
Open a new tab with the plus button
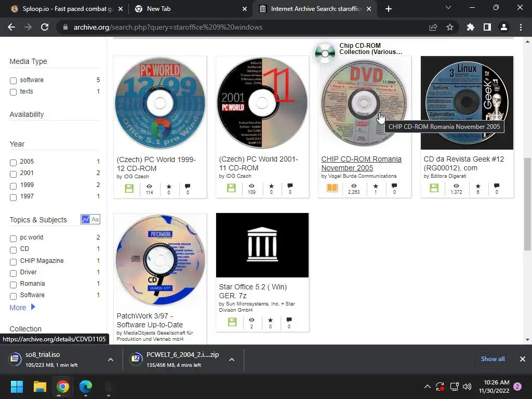(x=389, y=9)
